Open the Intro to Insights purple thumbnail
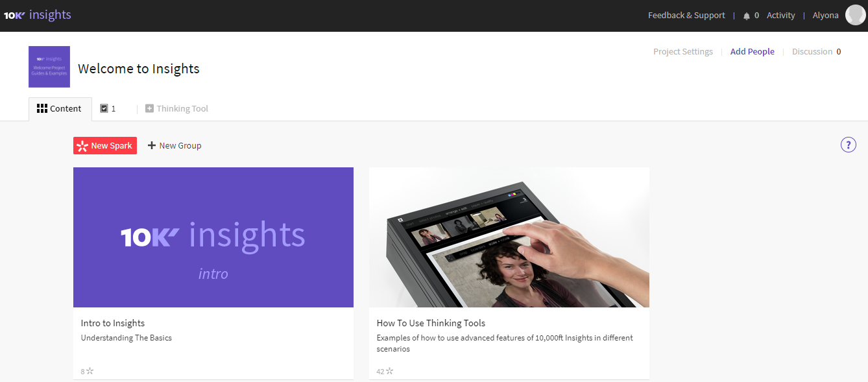Image resolution: width=868 pixels, height=382 pixels. pos(213,237)
